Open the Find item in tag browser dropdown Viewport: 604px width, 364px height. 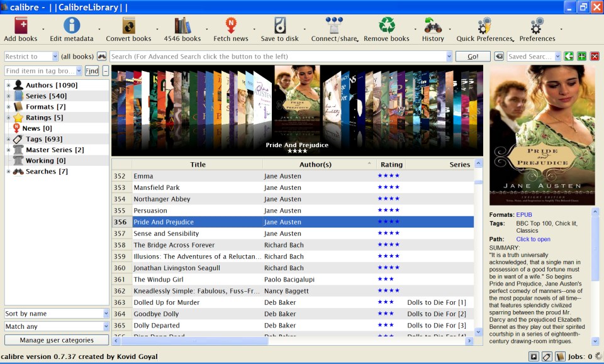click(x=79, y=71)
